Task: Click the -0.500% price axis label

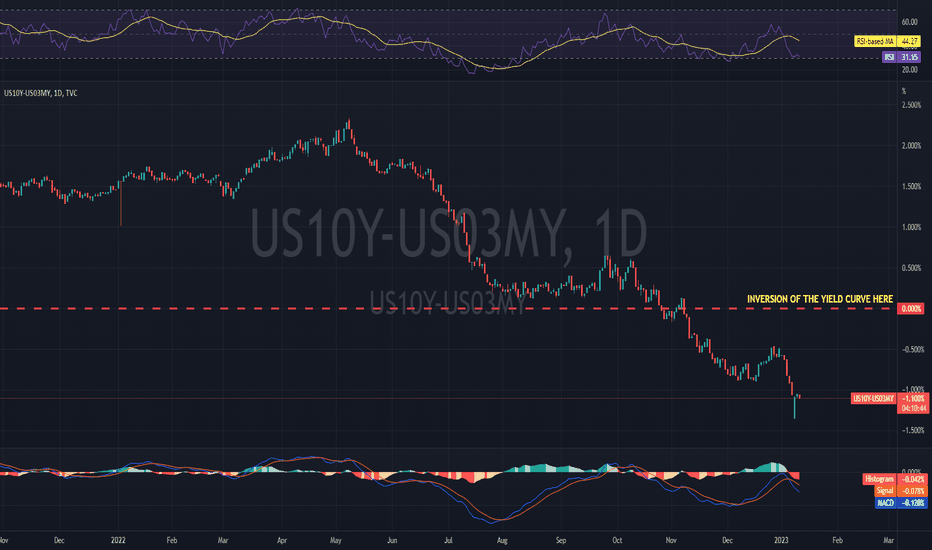Action: tap(912, 350)
